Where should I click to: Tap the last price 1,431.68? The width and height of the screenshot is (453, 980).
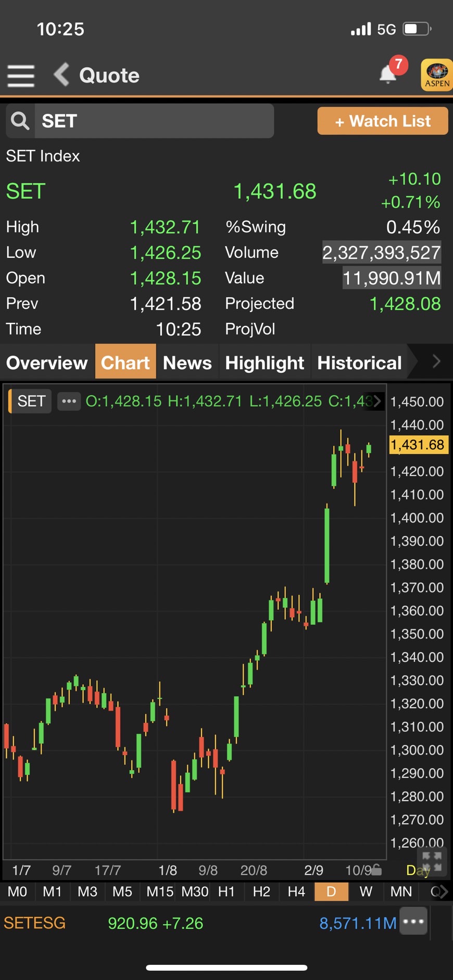coord(274,191)
